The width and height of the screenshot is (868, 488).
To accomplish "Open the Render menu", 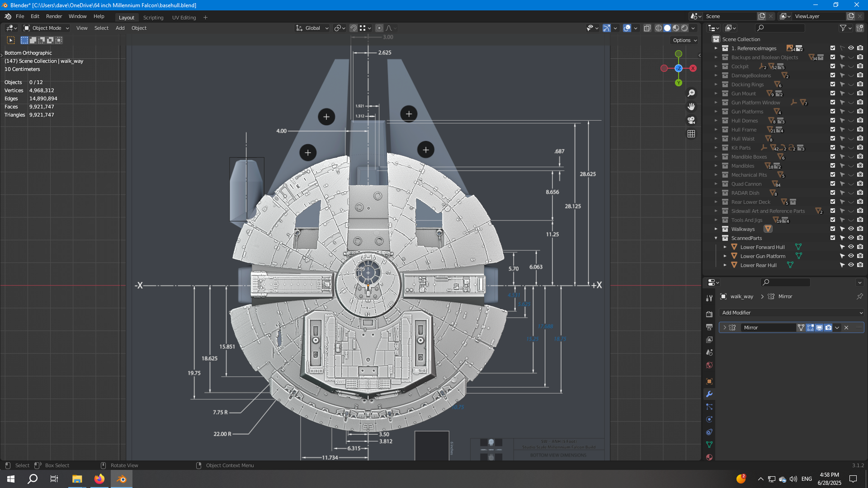I will click(x=54, y=16).
